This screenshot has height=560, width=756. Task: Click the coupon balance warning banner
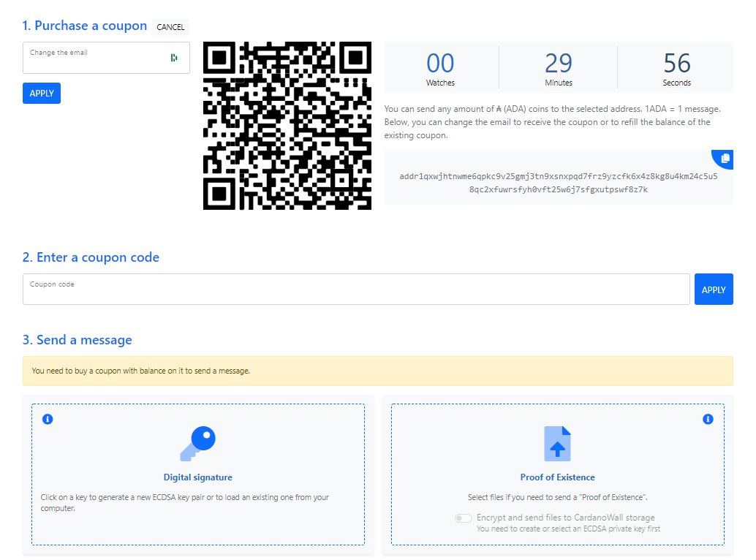378,371
